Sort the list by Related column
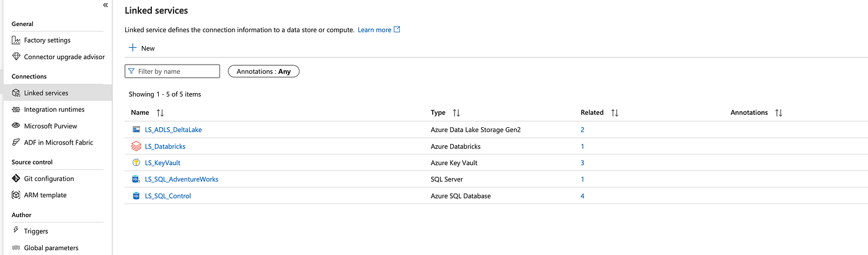Image resolution: width=868 pixels, height=255 pixels. [x=614, y=113]
